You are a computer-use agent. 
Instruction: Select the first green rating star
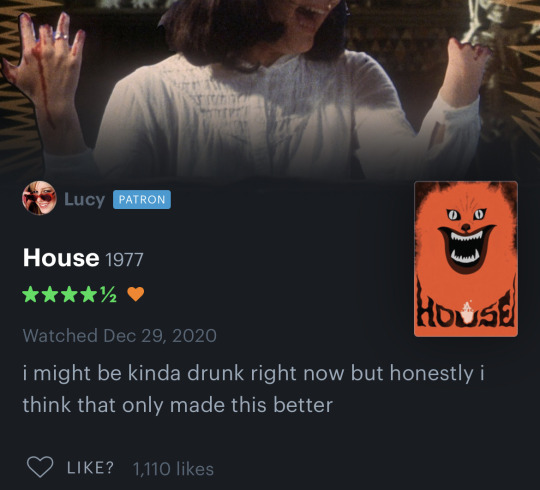[31, 294]
